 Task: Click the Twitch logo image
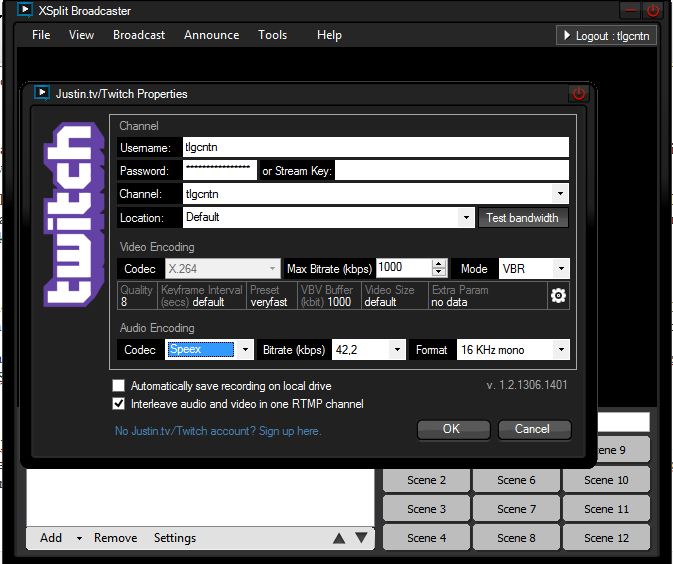pos(74,213)
